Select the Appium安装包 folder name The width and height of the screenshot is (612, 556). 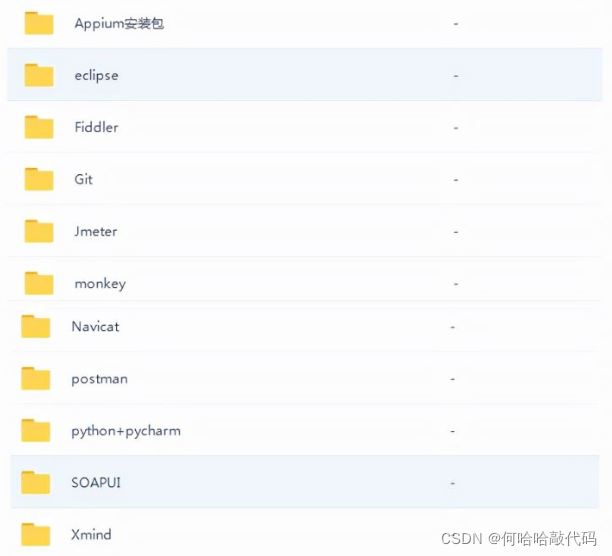(x=119, y=23)
